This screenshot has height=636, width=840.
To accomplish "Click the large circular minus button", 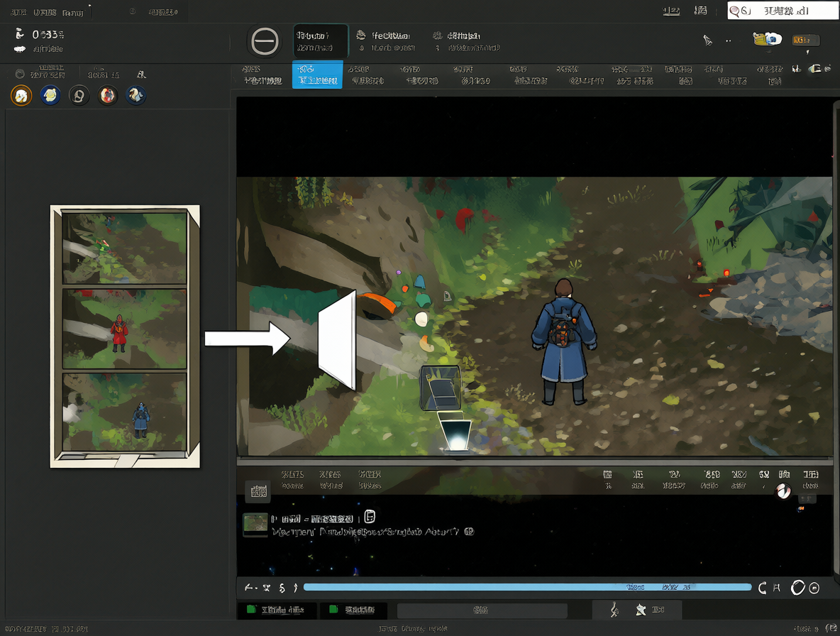I will [x=265, y=41].
